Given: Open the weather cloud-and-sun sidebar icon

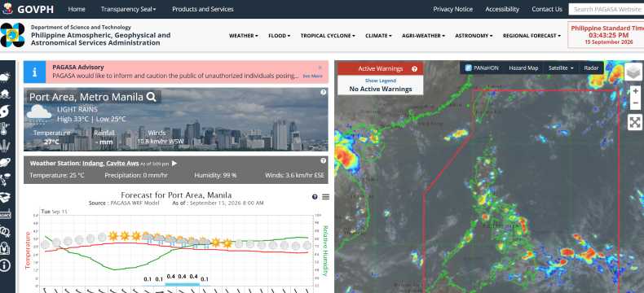Looking at the screenshot, I should (5, 77).
